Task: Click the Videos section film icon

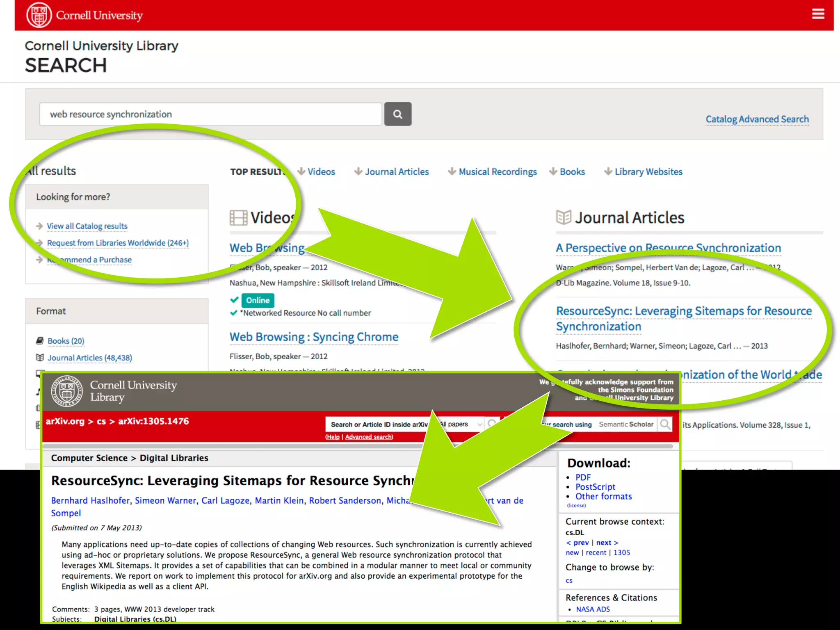Action: coord(238,218)
